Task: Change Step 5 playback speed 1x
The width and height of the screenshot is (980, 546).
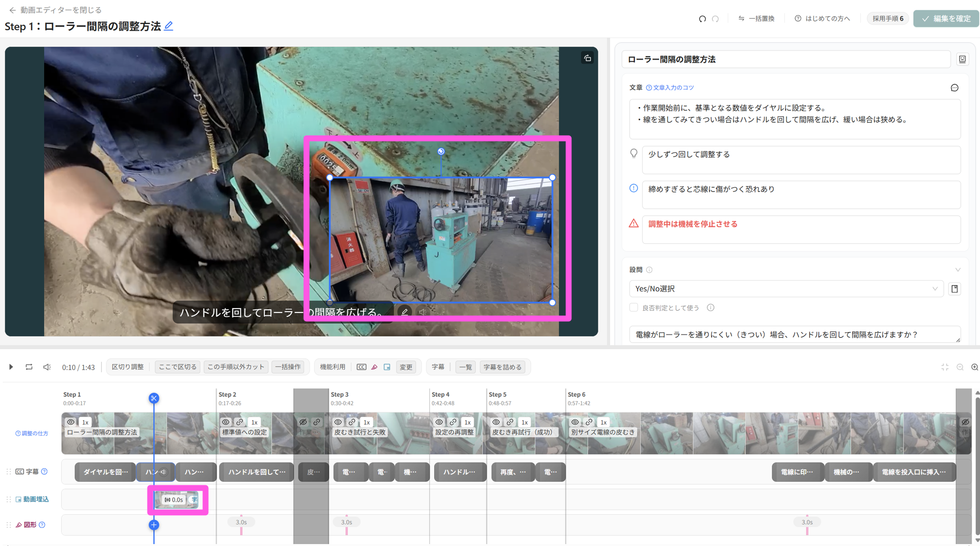Action: coord(524,422)
